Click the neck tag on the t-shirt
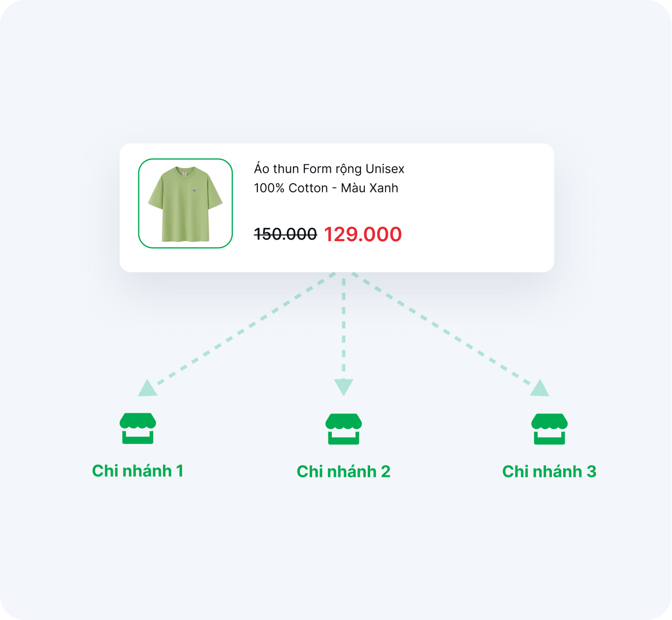This screenshot has width=672, height=620. click(185, 173)
